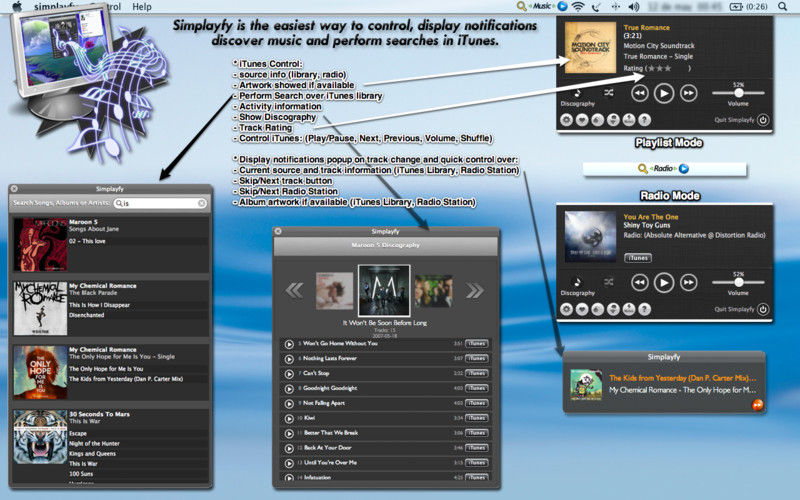Click The Black Parade album cover
The height and width of the screenshot is (500, 800).
tap(40, 308)
